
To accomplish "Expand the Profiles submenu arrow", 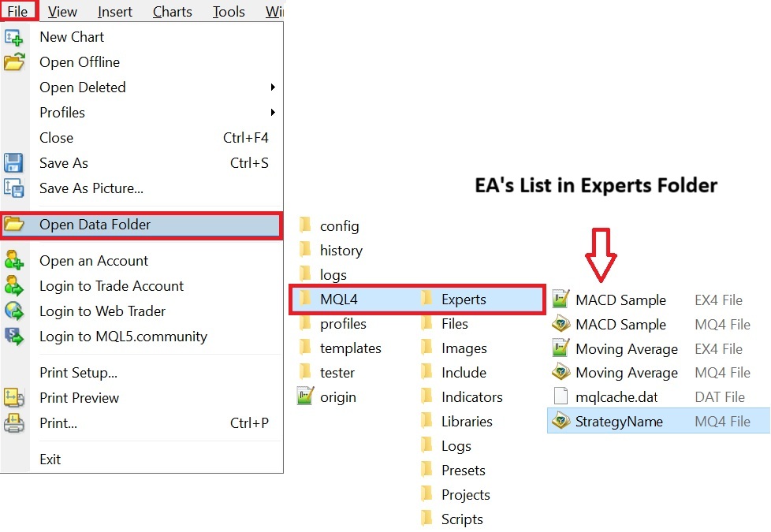I will (273, 113).
